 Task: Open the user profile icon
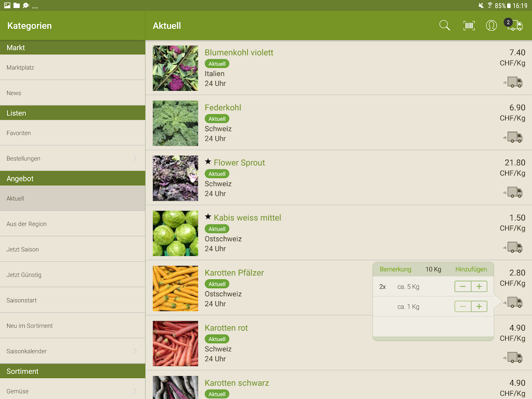point(491,25)
